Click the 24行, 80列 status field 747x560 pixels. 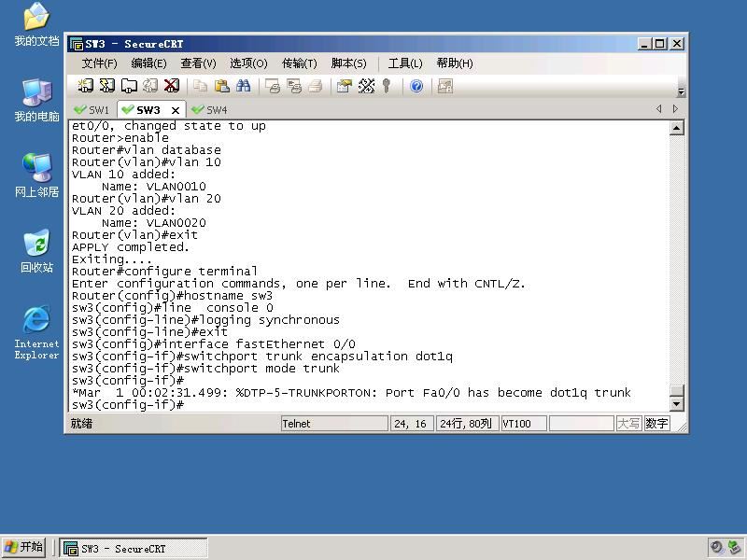coord(467,424)
